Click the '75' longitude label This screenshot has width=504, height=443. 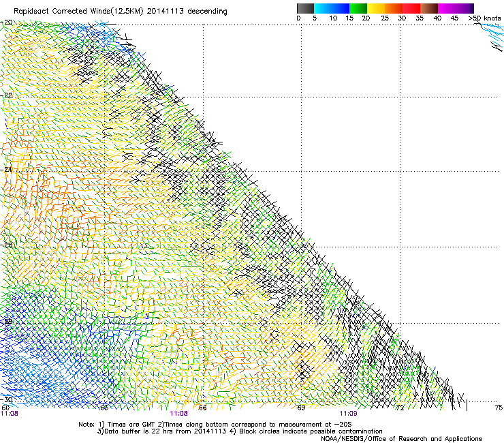(499, 408)
